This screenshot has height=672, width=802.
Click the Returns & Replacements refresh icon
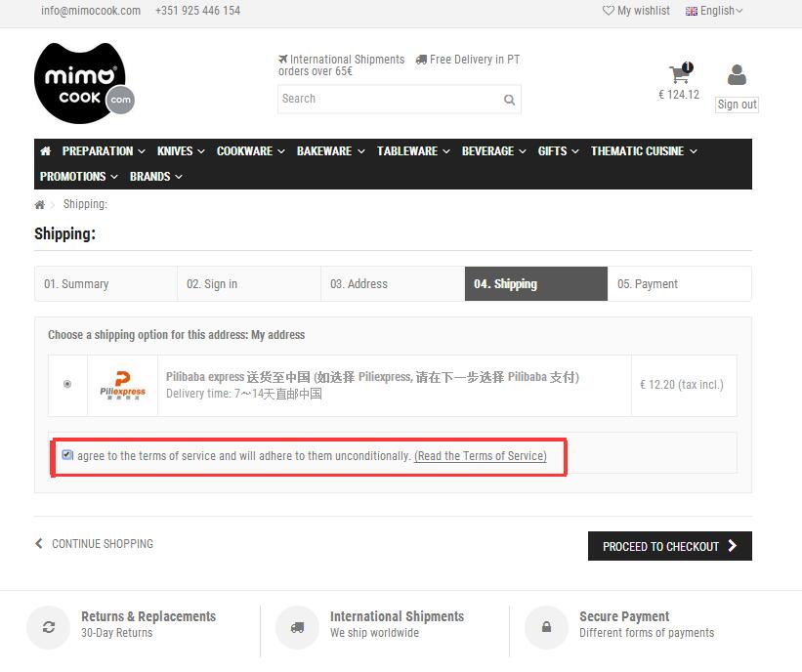click(49, 627)
